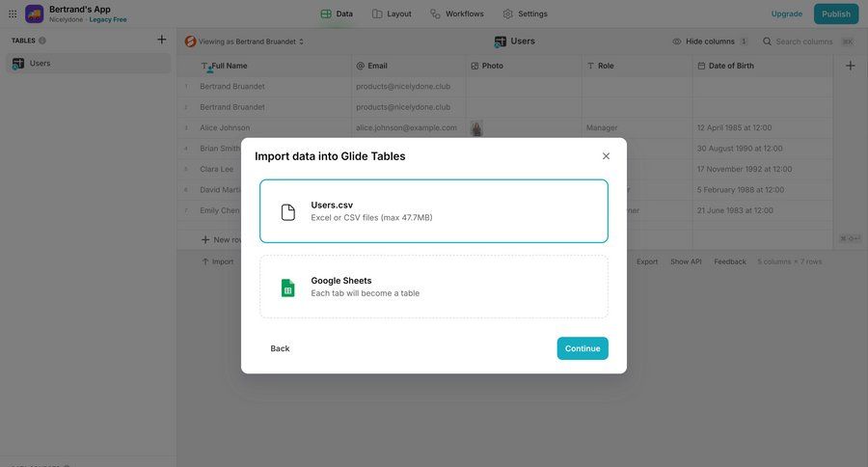Add a new table with plus icon
The image size is (868, 467).
[161, 40]
